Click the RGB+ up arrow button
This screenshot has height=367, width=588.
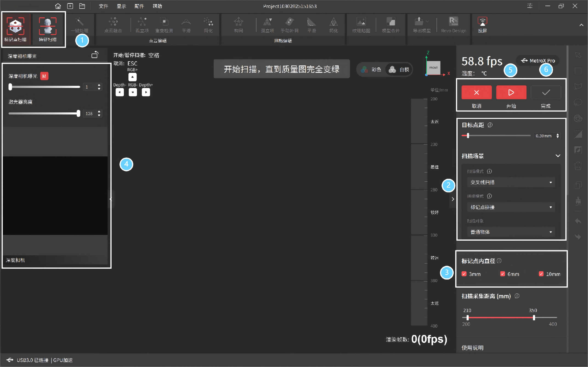(x=133, y=77)
